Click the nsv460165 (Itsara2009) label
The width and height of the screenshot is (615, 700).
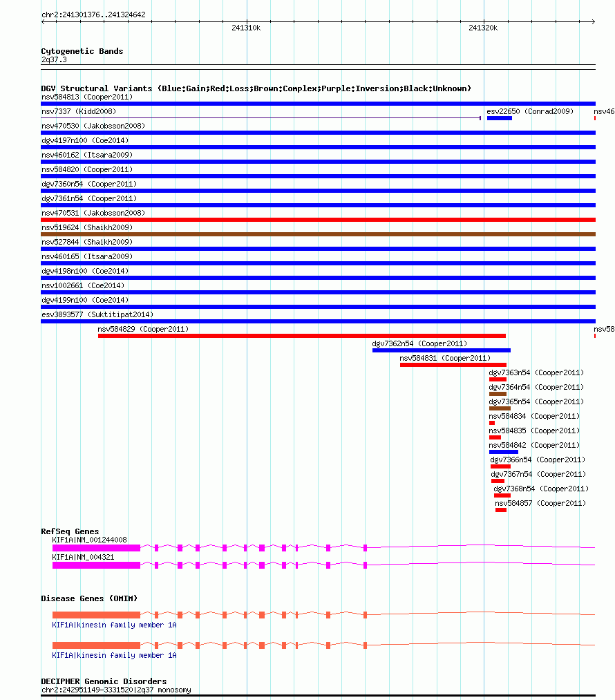click(x=87, y=256)
